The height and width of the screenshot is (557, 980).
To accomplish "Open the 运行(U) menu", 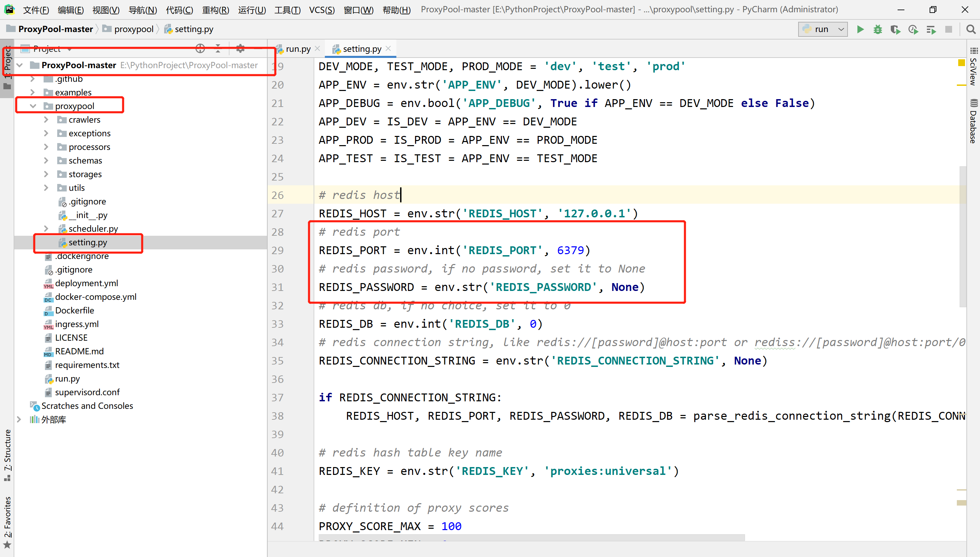I will [x=252, y=10].
